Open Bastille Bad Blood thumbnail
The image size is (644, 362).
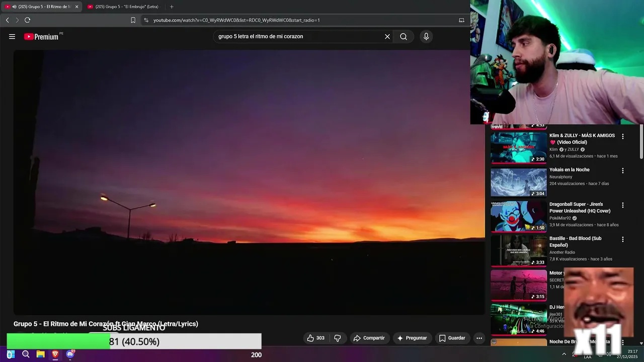[519, 251]
